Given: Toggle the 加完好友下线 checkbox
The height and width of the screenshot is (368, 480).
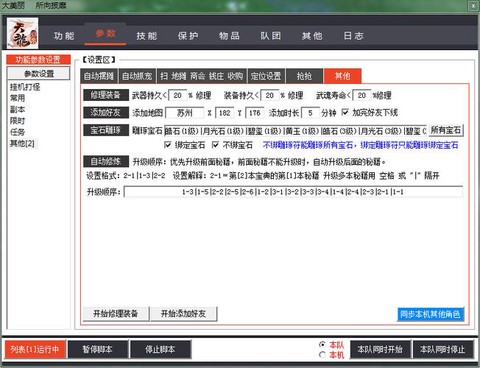Looking at the screenshot, I should pyautogui.click(x=345, y=112).
